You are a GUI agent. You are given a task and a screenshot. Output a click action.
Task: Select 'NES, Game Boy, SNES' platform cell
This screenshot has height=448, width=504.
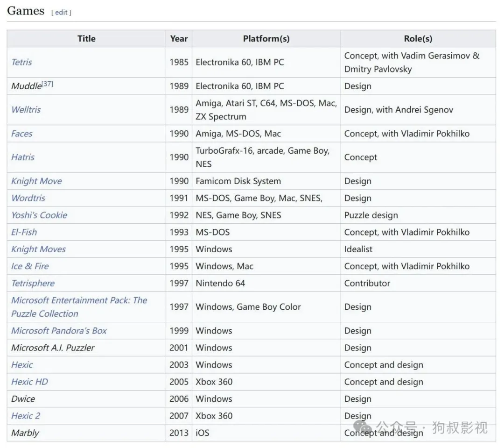[266, 215]
